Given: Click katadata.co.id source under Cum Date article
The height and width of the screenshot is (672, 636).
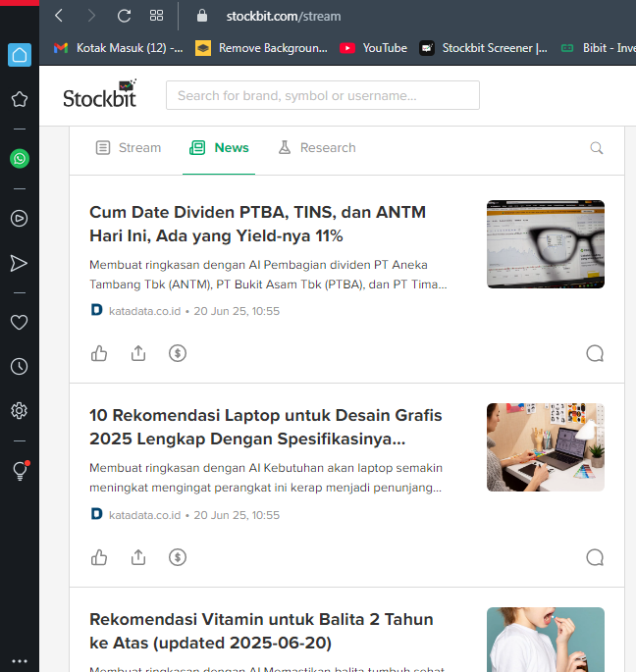Looking at the screenshot, I should [x=144, y=311].
